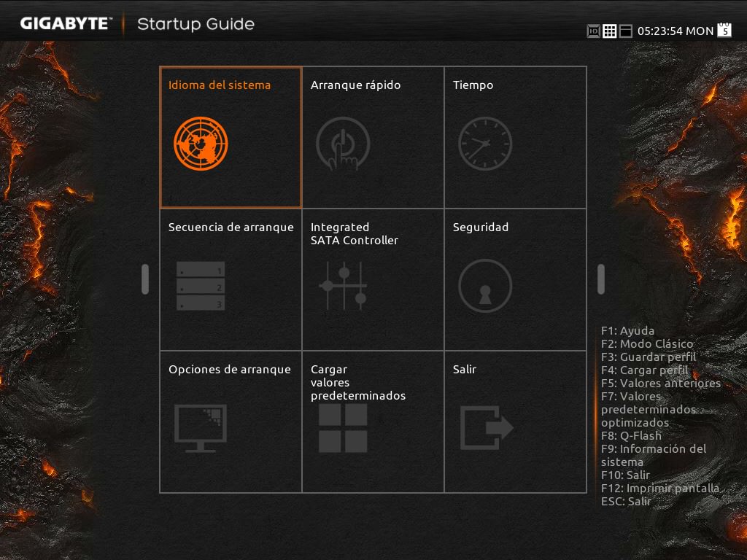Click the 'F10: Salir' help line
This screenshot has width=747, height=560.
pos(625,475)
